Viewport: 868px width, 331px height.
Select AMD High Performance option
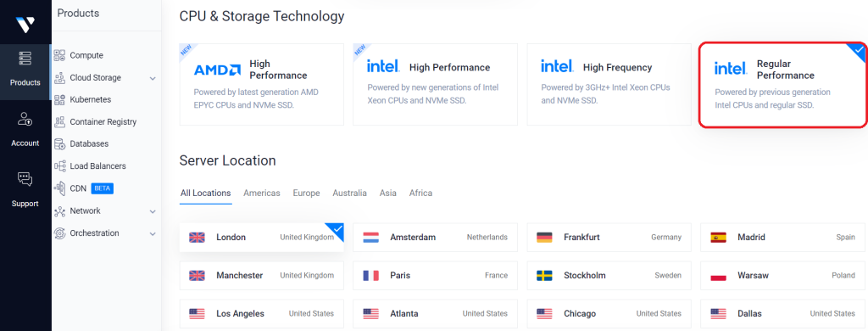pyautogui.click(x=261, y=84)
